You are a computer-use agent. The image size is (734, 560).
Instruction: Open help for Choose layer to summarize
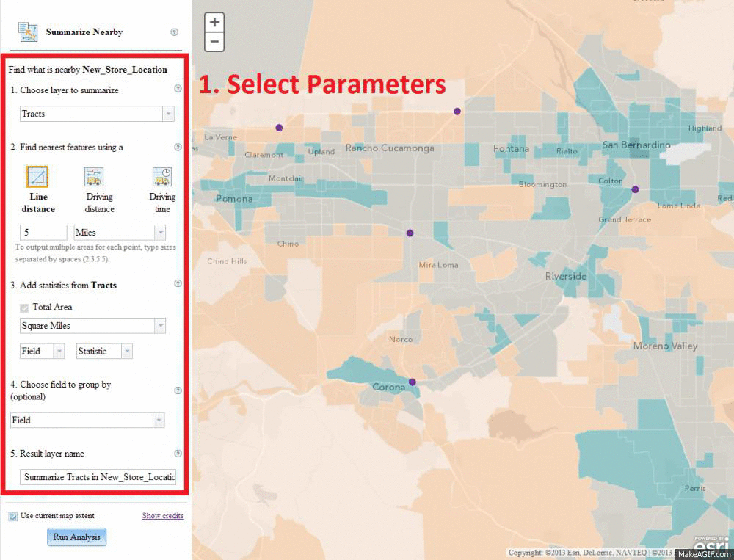178,90
